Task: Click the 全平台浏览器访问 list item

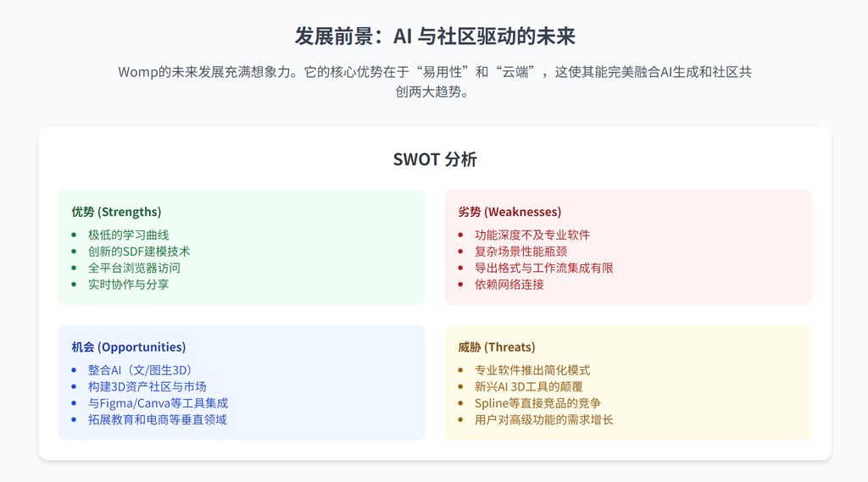Action: (134, 268)
